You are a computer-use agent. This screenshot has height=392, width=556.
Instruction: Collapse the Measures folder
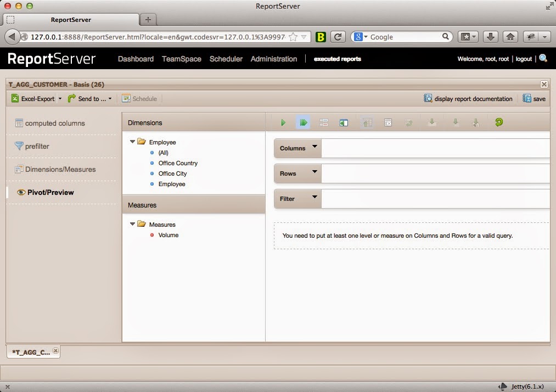point(132,224)
